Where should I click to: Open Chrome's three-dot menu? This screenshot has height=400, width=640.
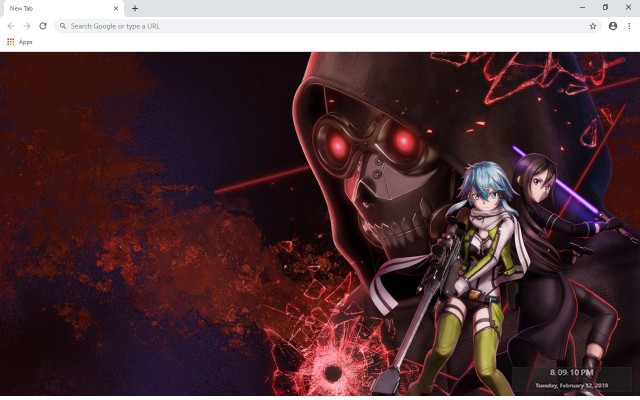point(629,26)
